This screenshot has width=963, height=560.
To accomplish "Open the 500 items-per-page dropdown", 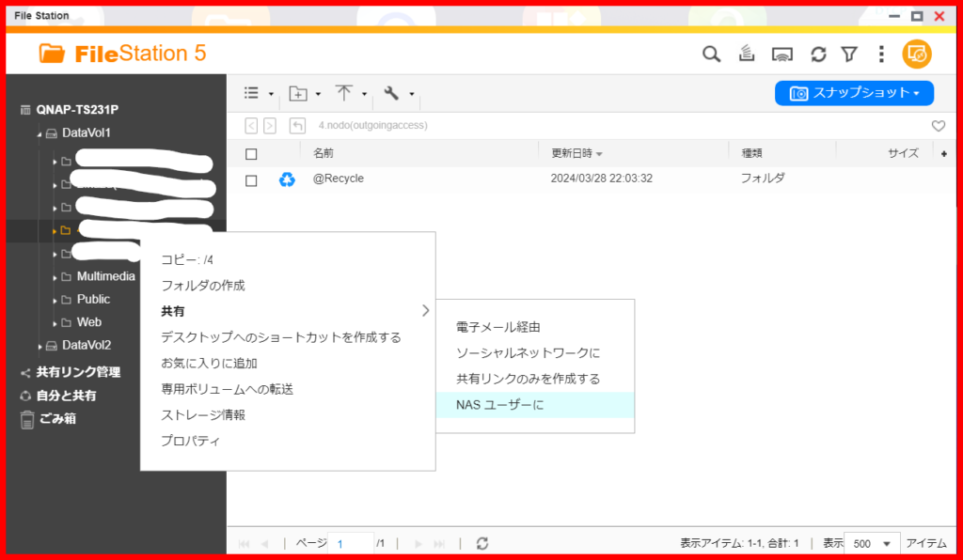I will pyautogui.click(x=872, y=544).
